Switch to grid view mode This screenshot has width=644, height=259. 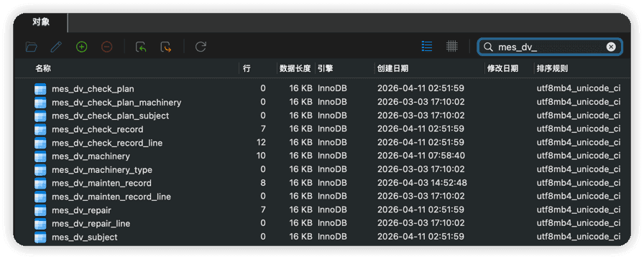[x=452, y=47]
